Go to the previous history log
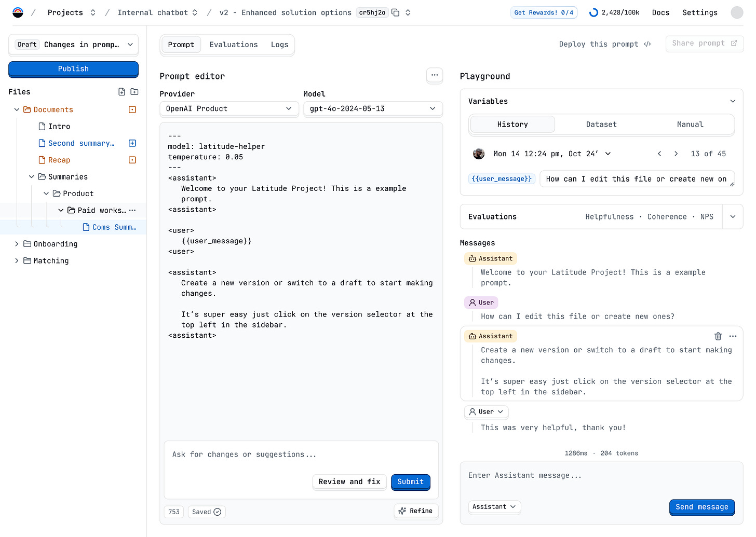The height and width of the screenshot is (537, 756). (659, 154)
